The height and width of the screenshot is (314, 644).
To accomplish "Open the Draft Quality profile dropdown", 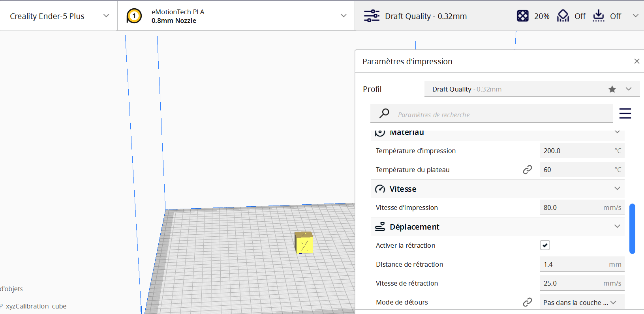I will pos(532,89).
